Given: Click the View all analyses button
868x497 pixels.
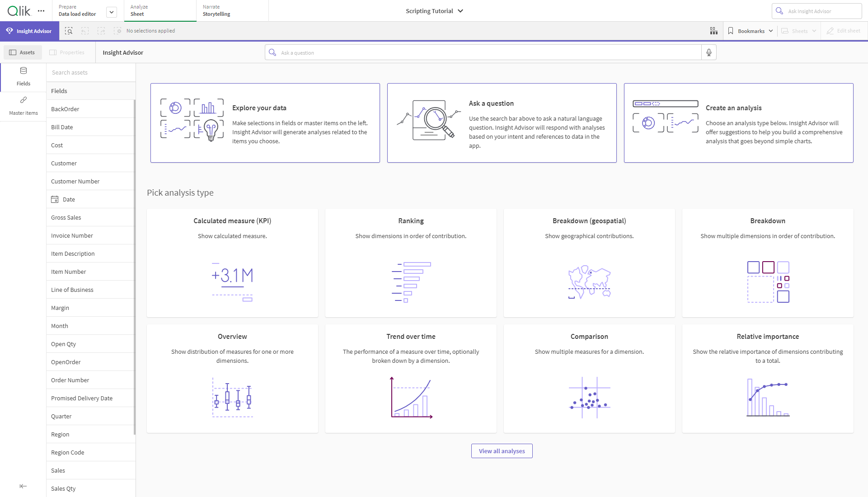Looking at the screenshot, I should point(502,450).
